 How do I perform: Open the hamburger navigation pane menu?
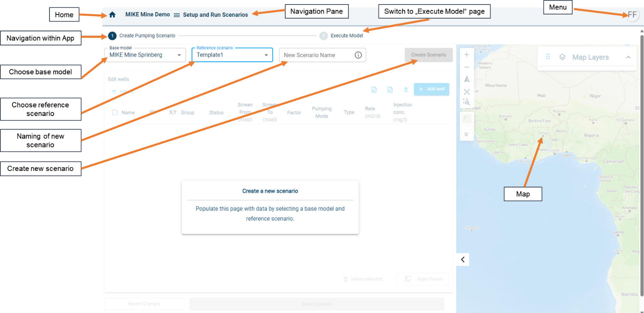point(176,15)
